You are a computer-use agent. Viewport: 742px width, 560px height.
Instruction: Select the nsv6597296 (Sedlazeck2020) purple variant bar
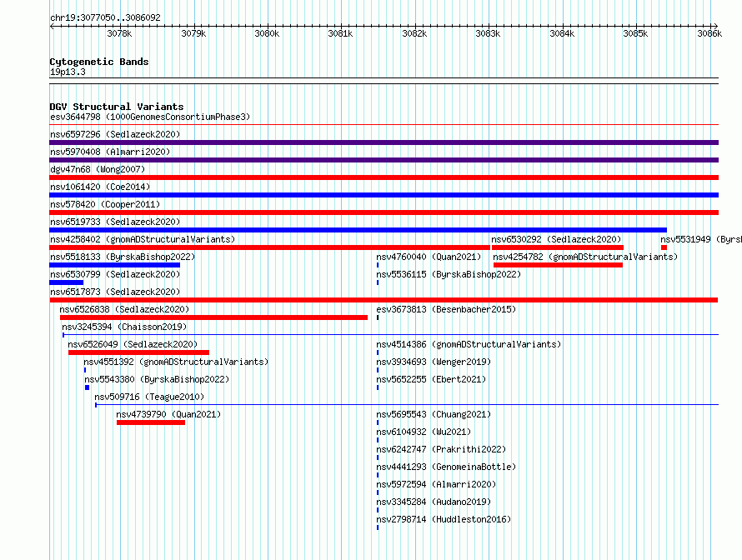point(384,142)
